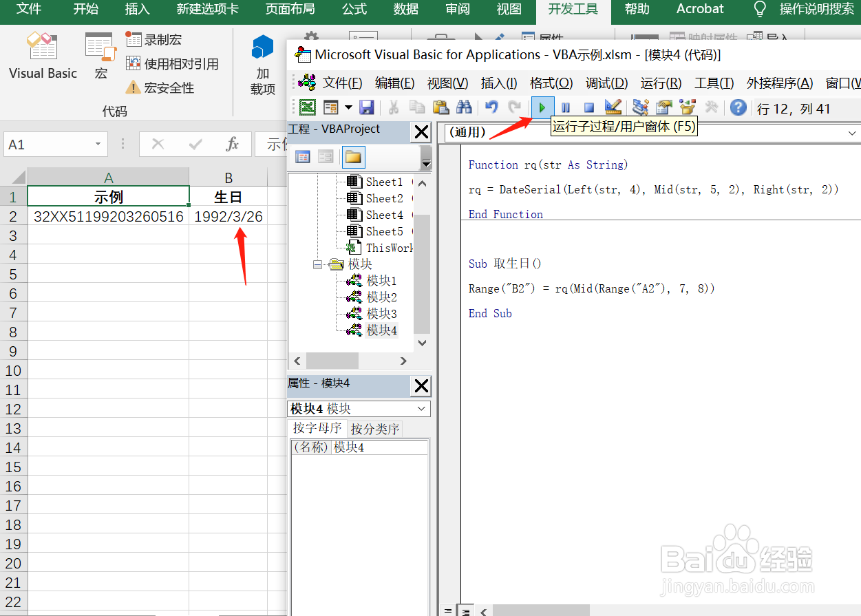Select 模块4 in the project tree
This screenshot has width=861, height=616.
(x=381, y=330)
